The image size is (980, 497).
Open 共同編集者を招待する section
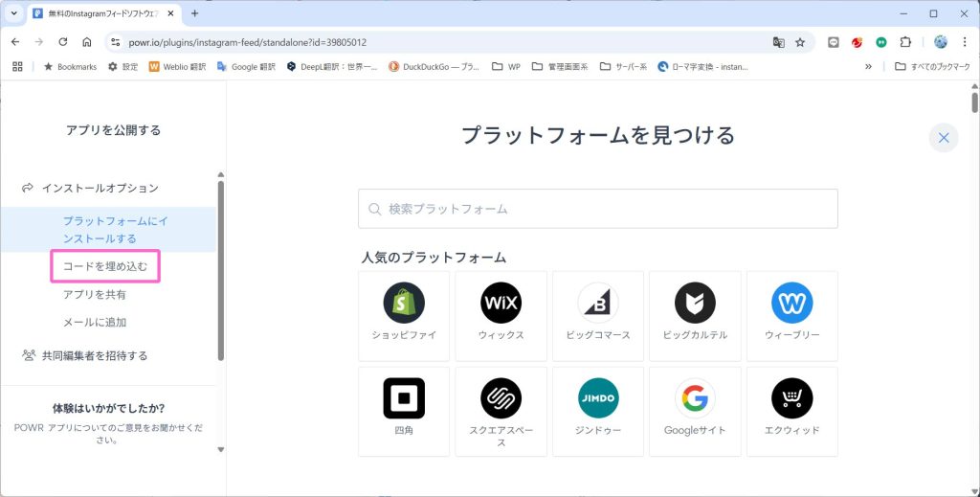(x=85, y=355)
